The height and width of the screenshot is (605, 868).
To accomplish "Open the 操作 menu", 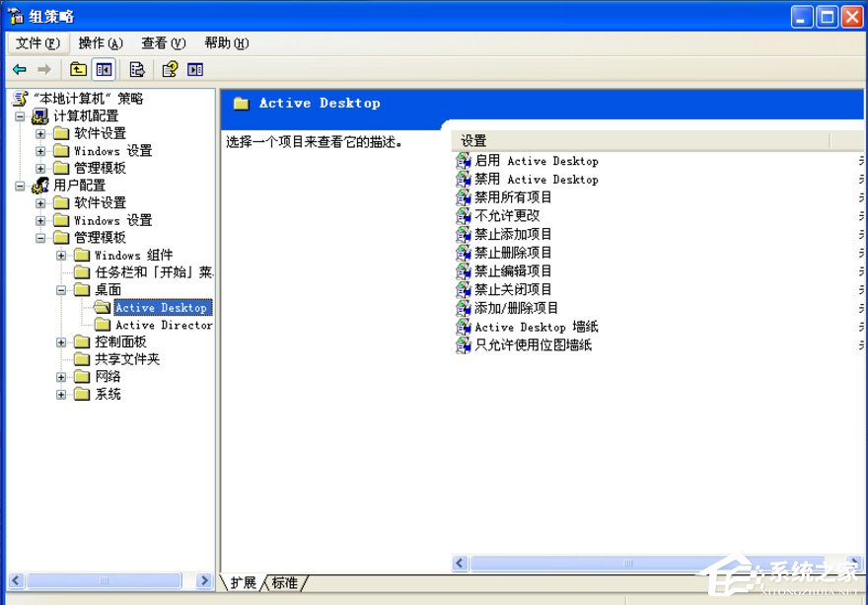I will (98, 43).
